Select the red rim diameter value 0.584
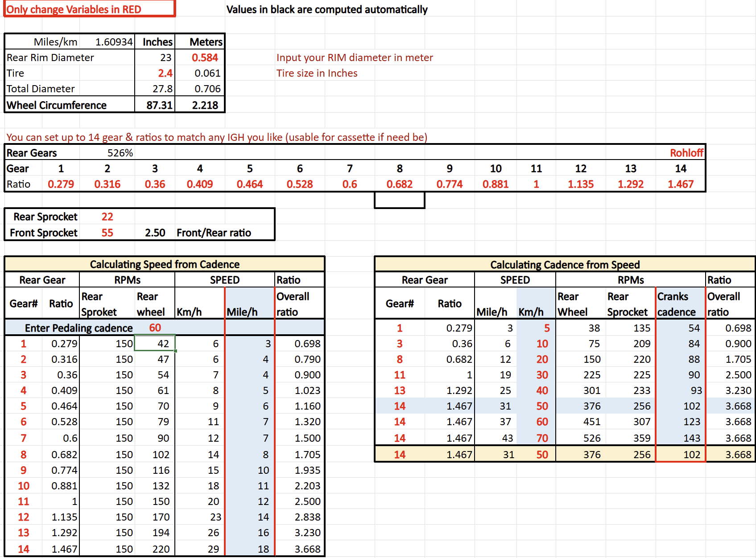 click(x=204, y=57)
